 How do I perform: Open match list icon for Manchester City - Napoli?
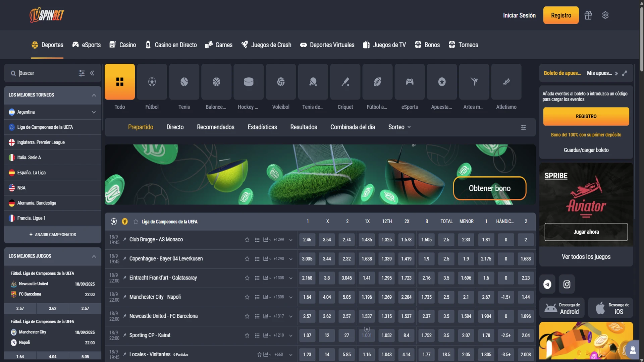(257, 297)
